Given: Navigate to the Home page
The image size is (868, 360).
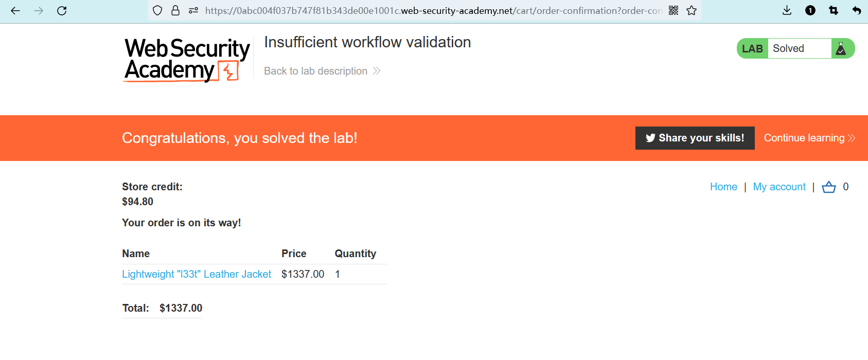Looking at the screenshot, I should click(x=723, y=187).
